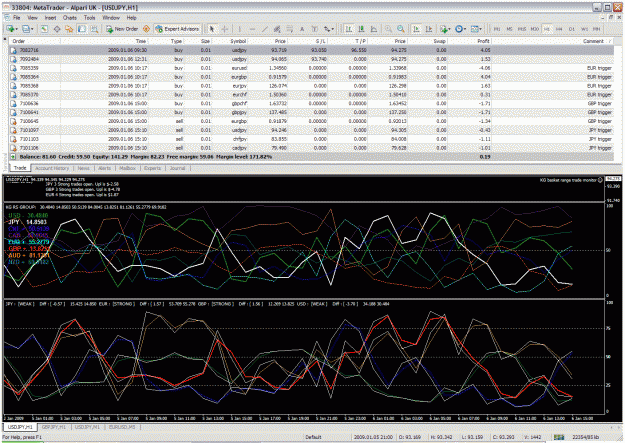This screenshot has width=625, height=443.
Task: Switch to the Account History tab
Action: pyautogui.click(x=52, y=168)
